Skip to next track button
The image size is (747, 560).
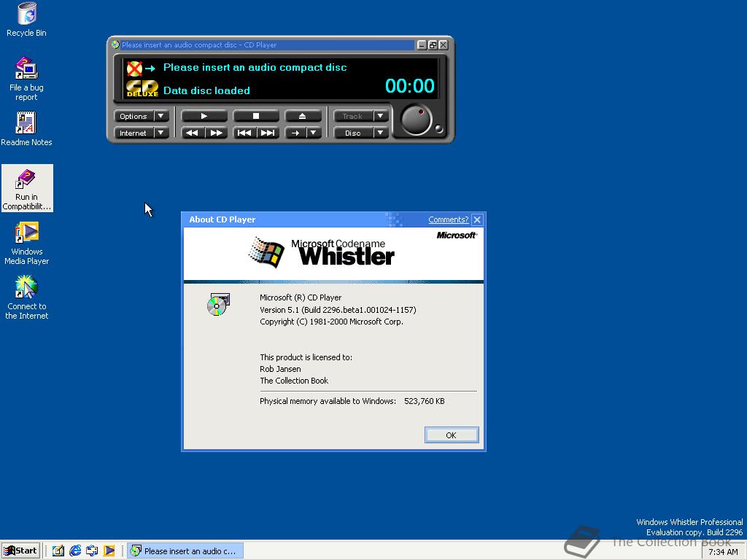pyautogui.click(x=268, y=133)
